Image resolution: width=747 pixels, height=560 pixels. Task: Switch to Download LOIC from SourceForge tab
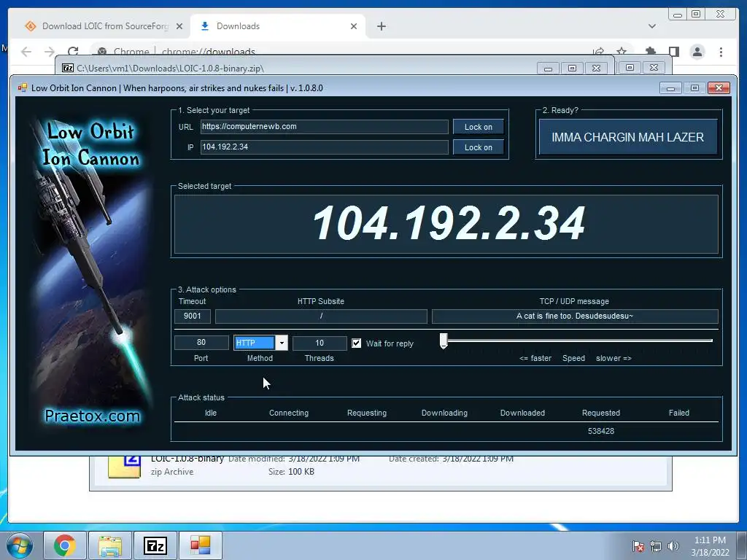coord(104,26)
